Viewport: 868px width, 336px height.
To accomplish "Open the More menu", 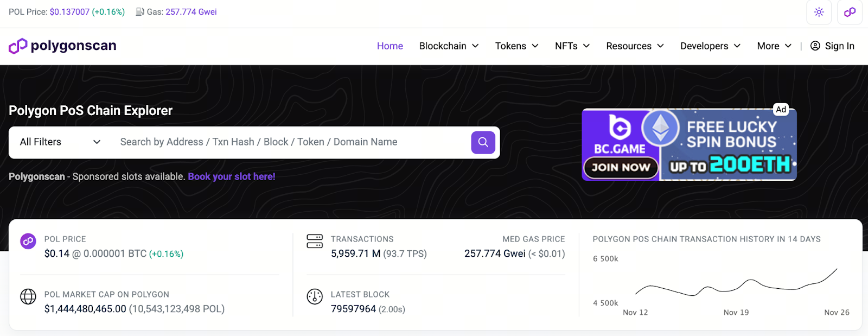I will point(774,46).
